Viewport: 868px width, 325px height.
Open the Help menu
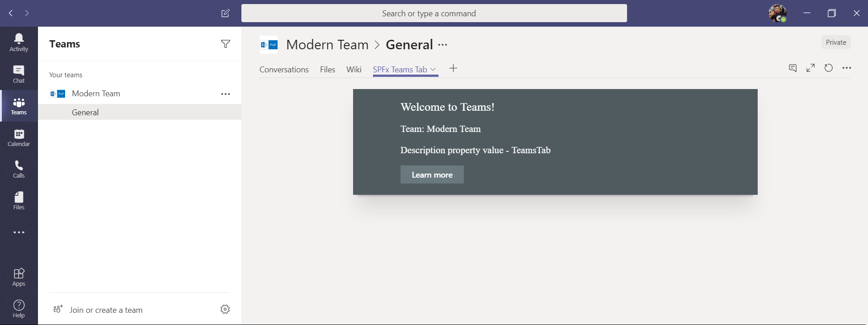click(x=19, y=309)
